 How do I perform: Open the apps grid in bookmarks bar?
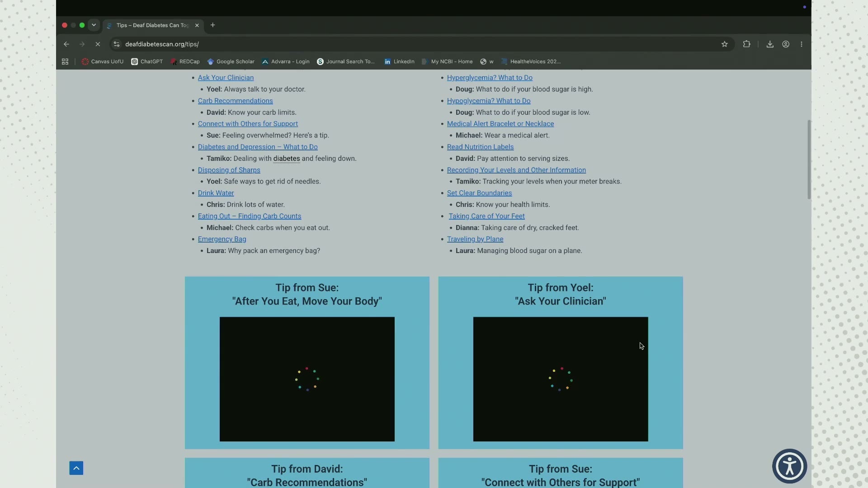pyautogui.click(x=65, y=61)
